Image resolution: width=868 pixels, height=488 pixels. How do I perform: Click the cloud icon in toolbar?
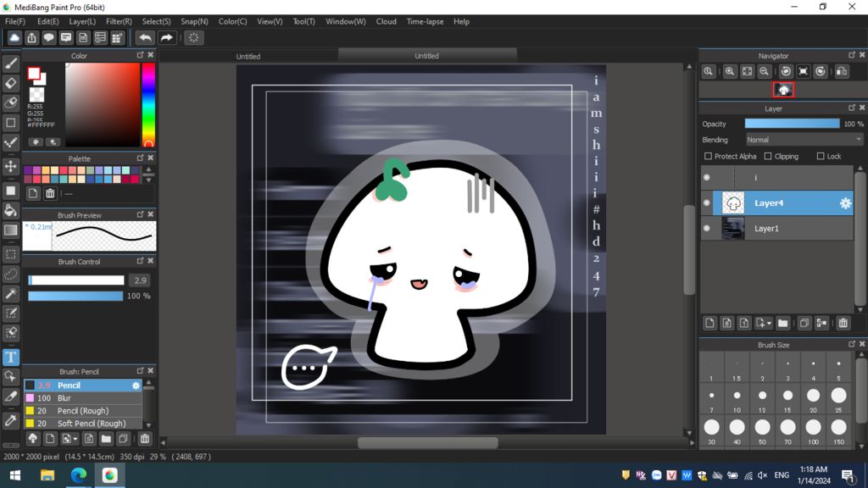pos(14,37)
